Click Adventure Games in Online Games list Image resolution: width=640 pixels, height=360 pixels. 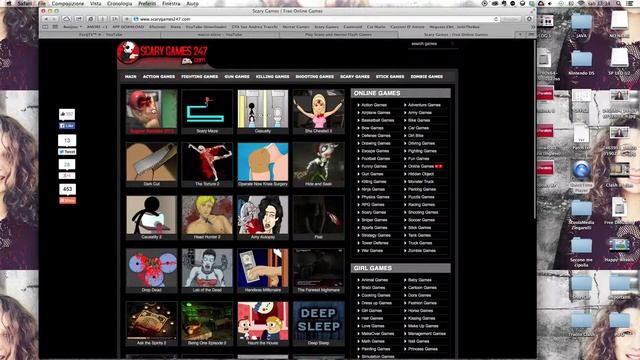(x=424, y=105)
